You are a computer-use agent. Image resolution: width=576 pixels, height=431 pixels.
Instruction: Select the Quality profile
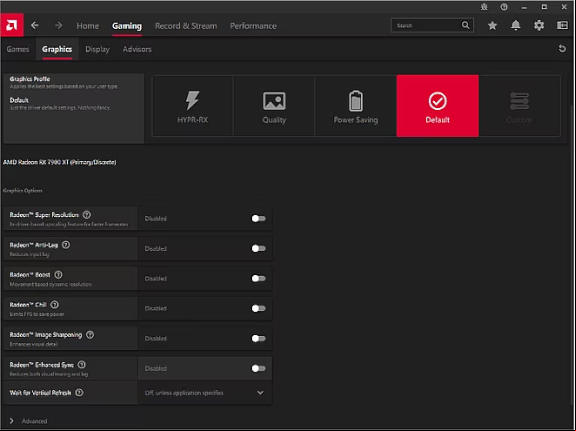[274, 106]
